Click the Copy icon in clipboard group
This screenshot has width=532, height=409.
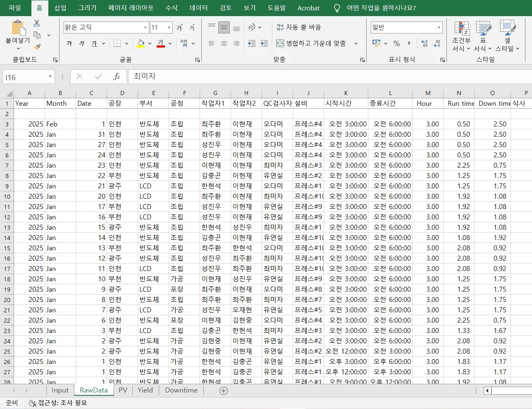pos(37,35)
